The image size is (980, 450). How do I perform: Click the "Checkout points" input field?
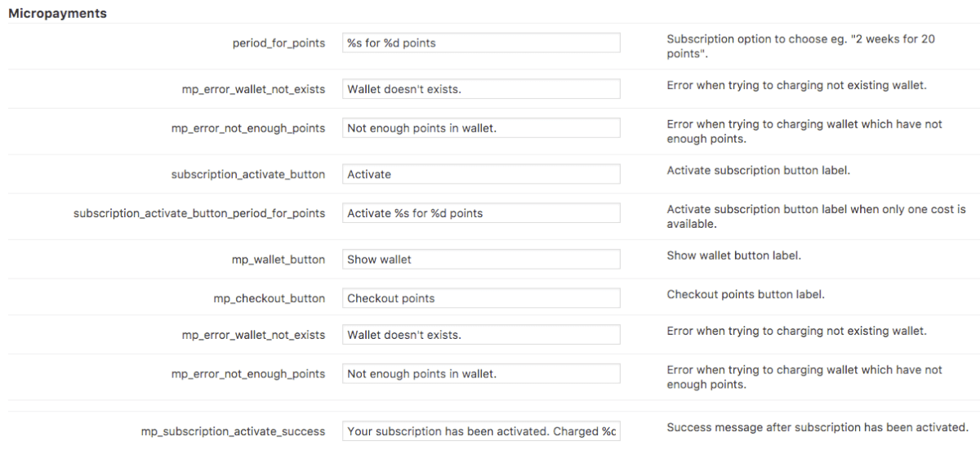click(x=481, y=298)
